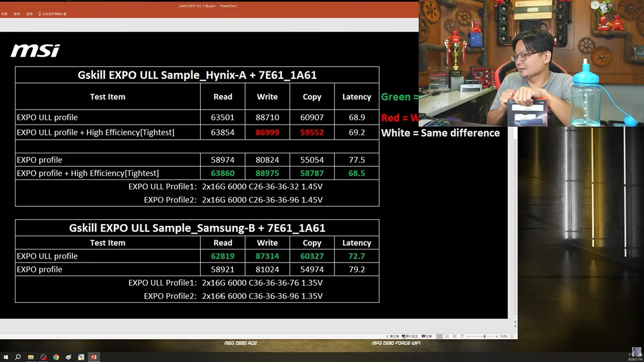Switch to Reading View icon

tap(454, 336)
